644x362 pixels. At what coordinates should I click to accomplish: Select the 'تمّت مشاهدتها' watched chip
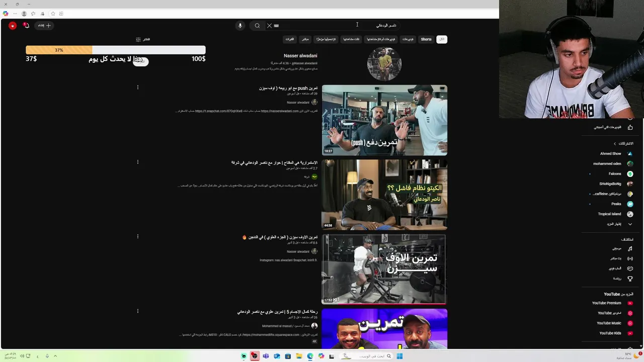[351, 39]
